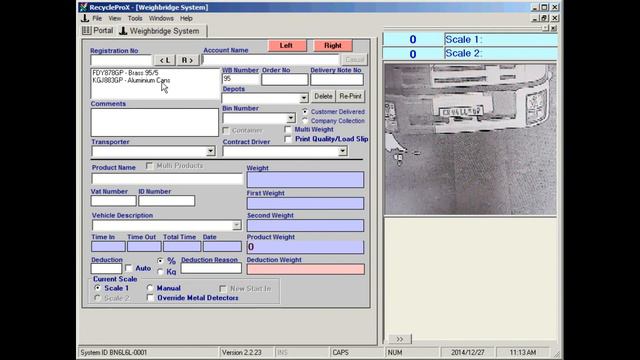
Task: Click the weighbridge icon beside File menu
Action: (85, 18)
